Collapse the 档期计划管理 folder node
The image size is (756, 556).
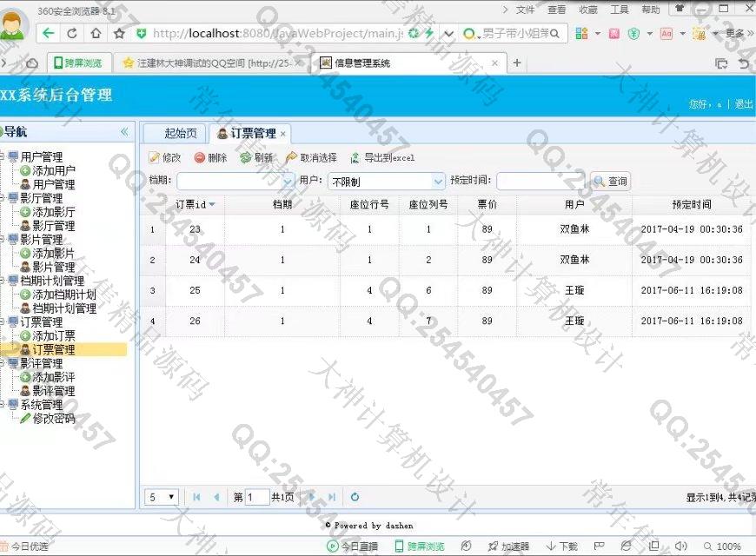tap(2, 280)
